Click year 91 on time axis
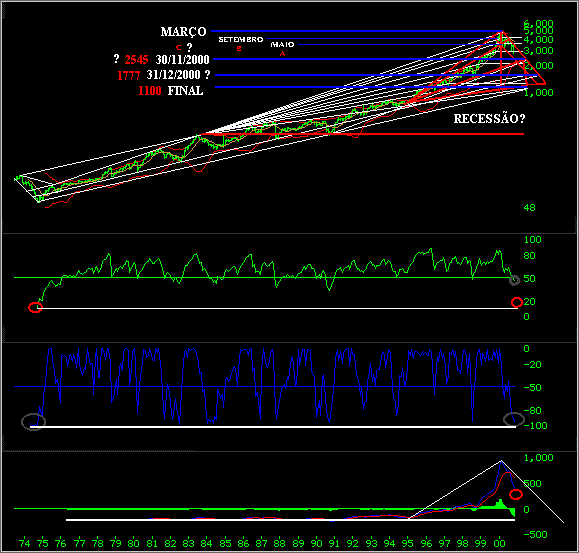The height and width of the screenshot is (553, 579). coord(335,543)
